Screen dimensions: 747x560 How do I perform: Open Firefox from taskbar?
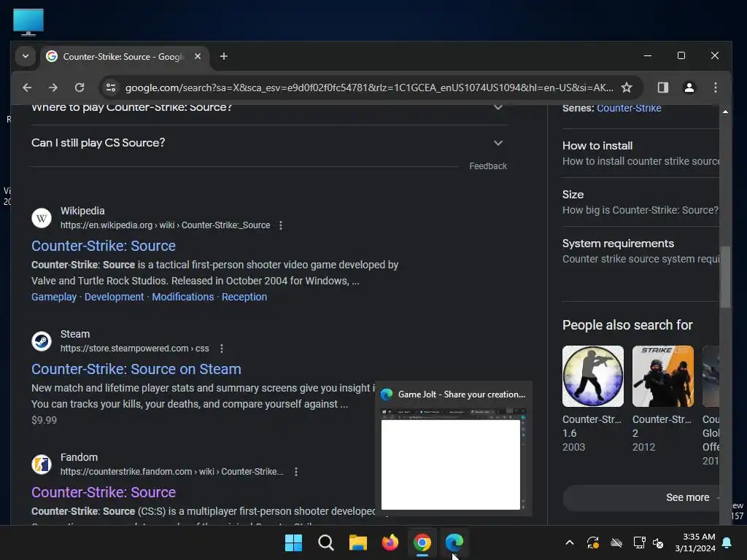390,542
